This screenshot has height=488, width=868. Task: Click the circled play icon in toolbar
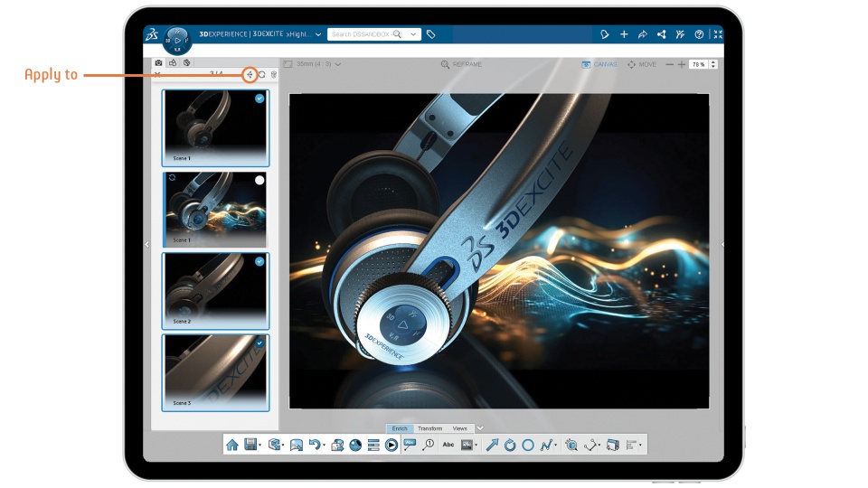click(392, 445)
